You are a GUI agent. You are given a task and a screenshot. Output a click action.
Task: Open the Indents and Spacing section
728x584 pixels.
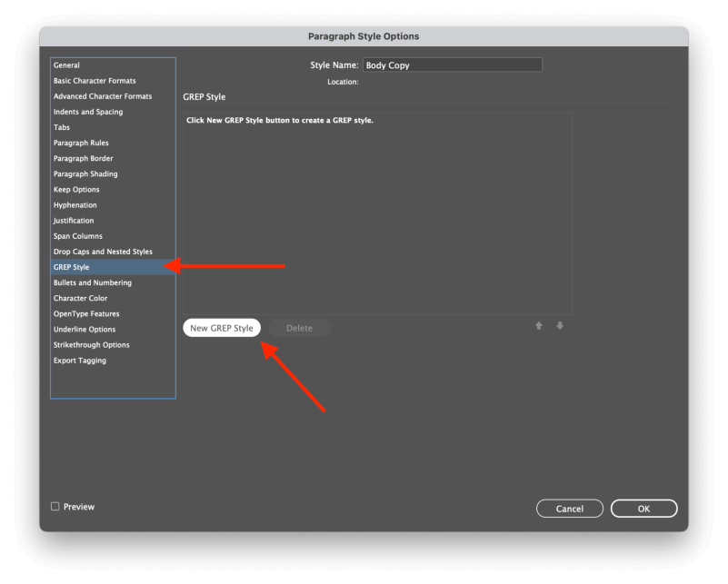click(x=113, y=112)
